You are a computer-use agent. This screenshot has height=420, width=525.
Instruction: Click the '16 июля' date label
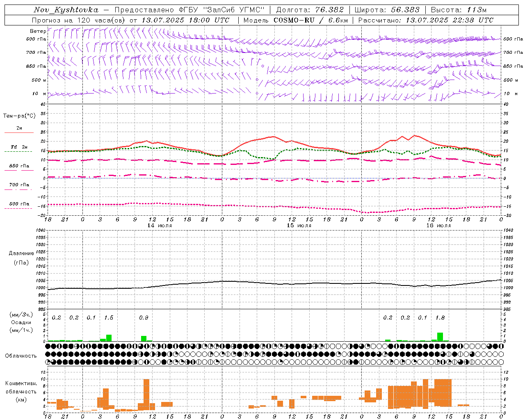click(438, 226)
